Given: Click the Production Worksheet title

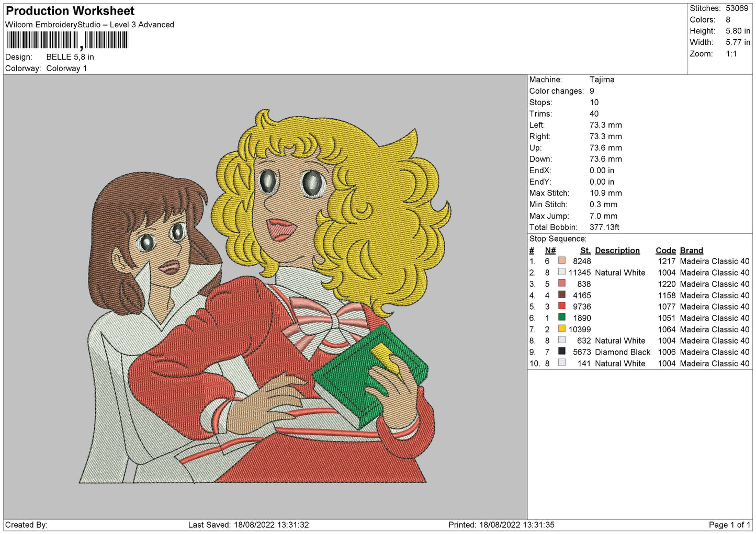Looking at the screenshot, I should pyautogui.click(x=70, y=11).
